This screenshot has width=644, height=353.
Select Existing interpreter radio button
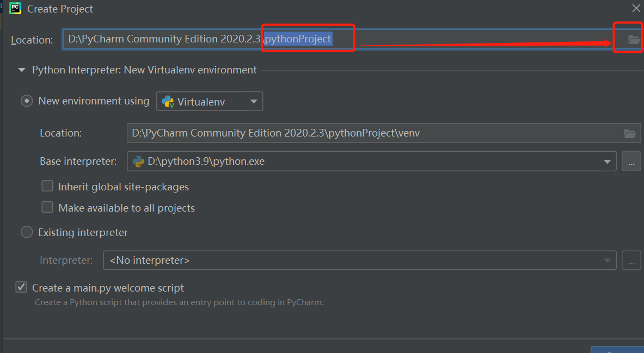[x=27, y=232]
